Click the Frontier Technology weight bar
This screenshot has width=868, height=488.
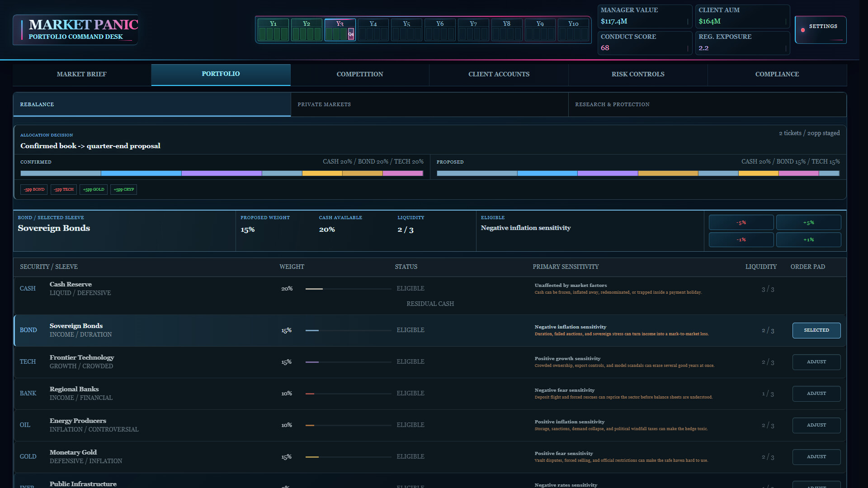pyautogui.click(x=348, y=362)
